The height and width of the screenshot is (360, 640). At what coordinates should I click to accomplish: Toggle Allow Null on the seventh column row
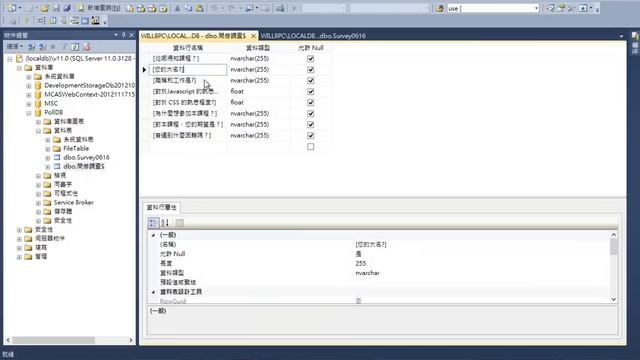[x=311, y=124]
